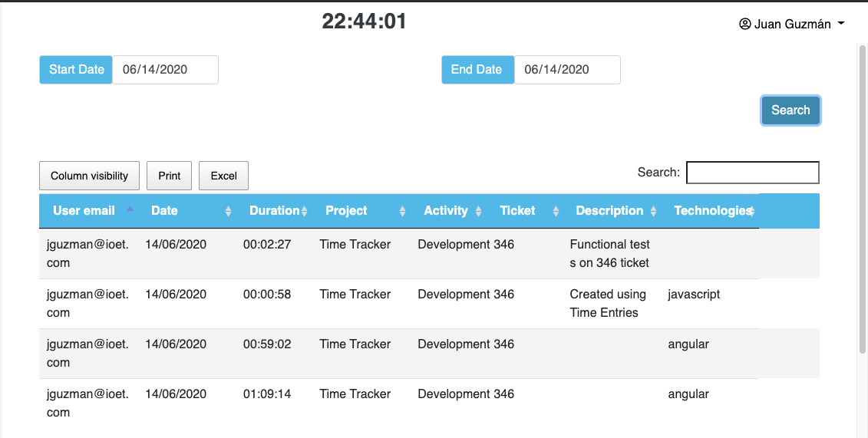Select the 01:09:14 duration cell

[x=267, y=394]
